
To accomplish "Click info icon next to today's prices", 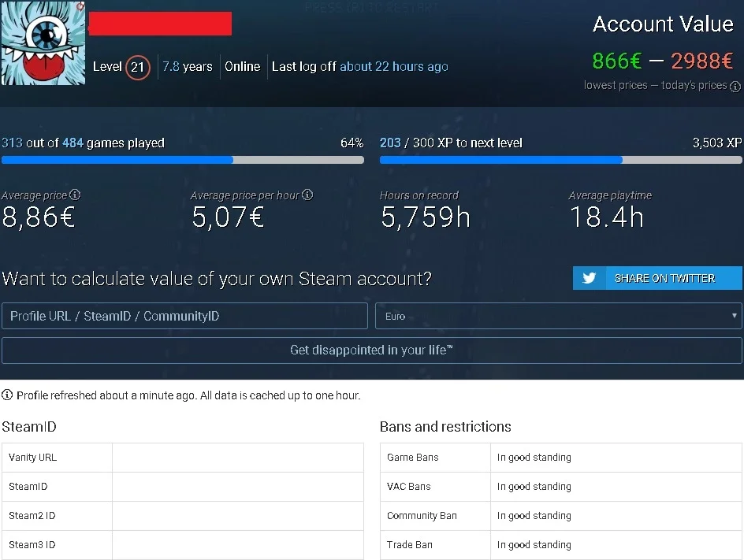I will tap(735, 87).
